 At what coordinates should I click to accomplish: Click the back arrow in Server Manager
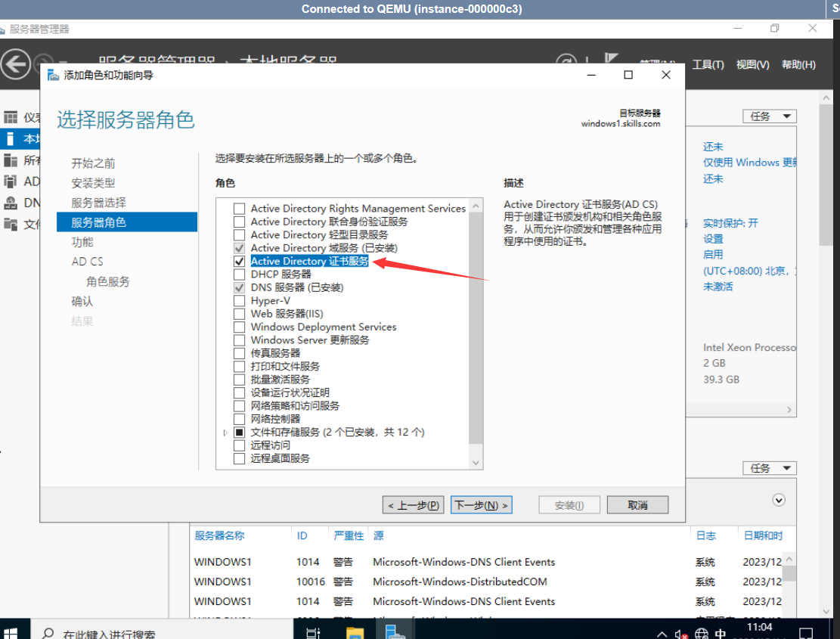coord(16,64)
